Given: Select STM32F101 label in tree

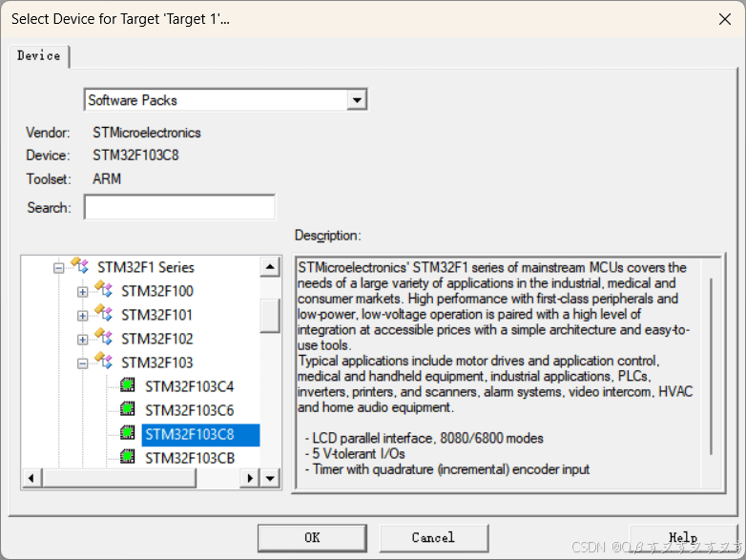Looking at the screenshot, I should [156, 315].
